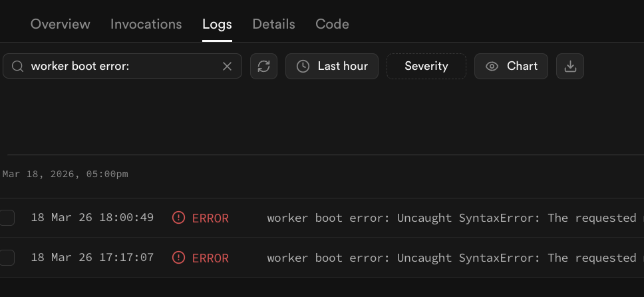Open the Code tab
Image resolution: width=644 pixels, height=297 pixels.
tap(332, 24)
